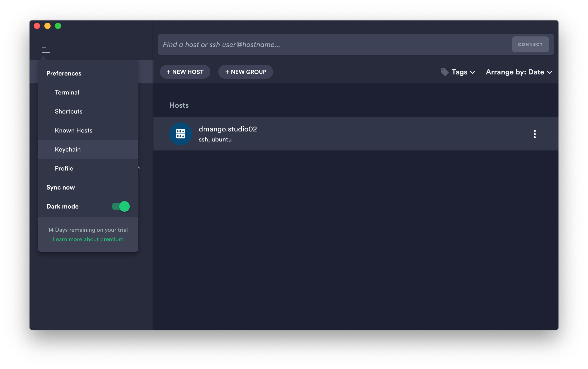
Task: Click the hamburger menu icon
Action: click(46, 50)
